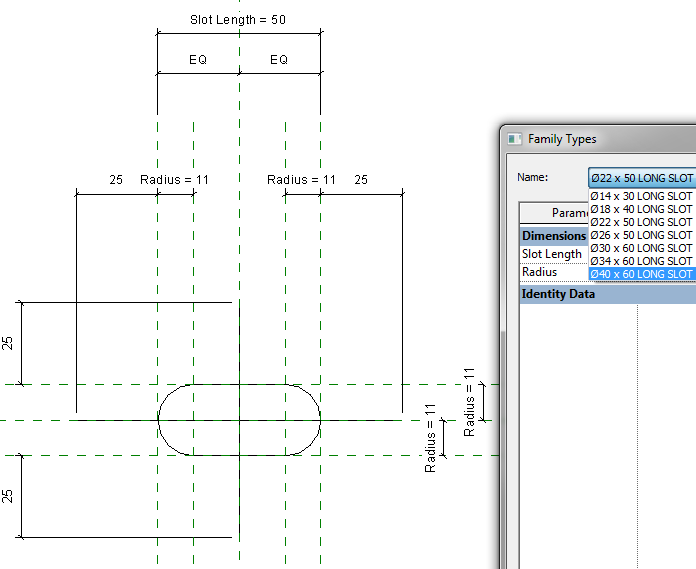Click the Family Types window icon
The image size is (696, 569).
click(514, 139)
